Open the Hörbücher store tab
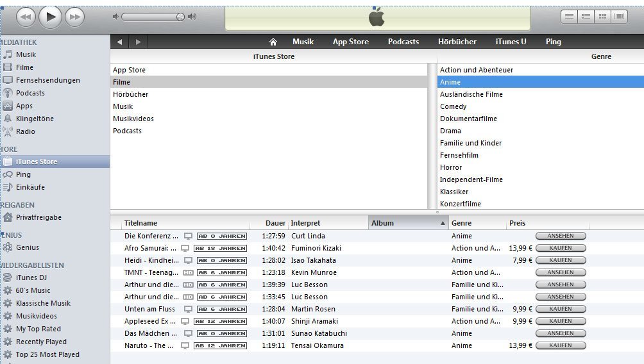644x364 pixels. point(457,42)
